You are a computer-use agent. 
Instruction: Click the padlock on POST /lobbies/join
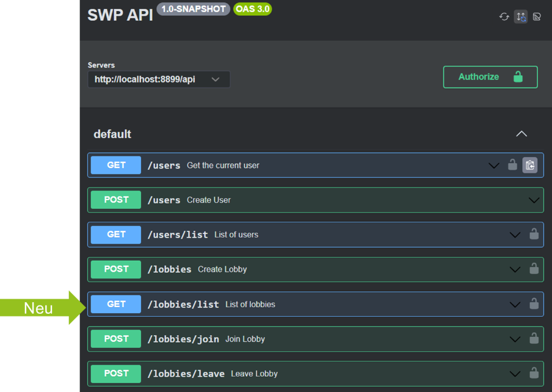click(x=534, y=339)
